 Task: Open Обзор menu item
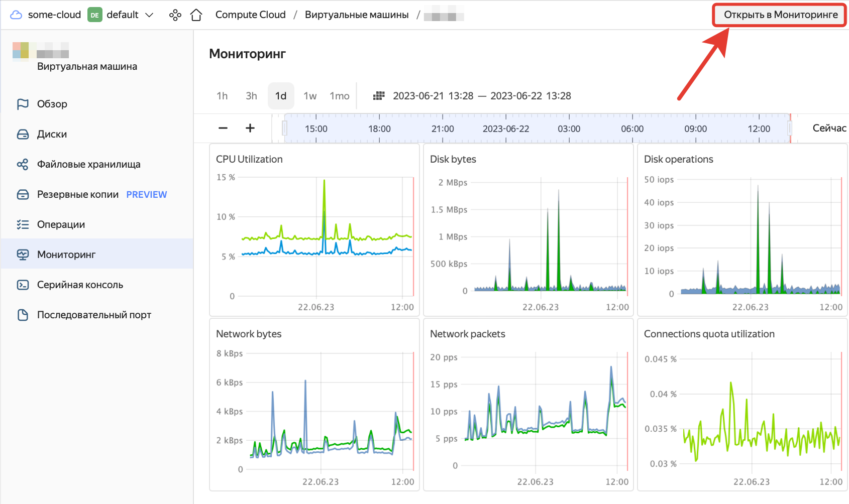(52, 104)
